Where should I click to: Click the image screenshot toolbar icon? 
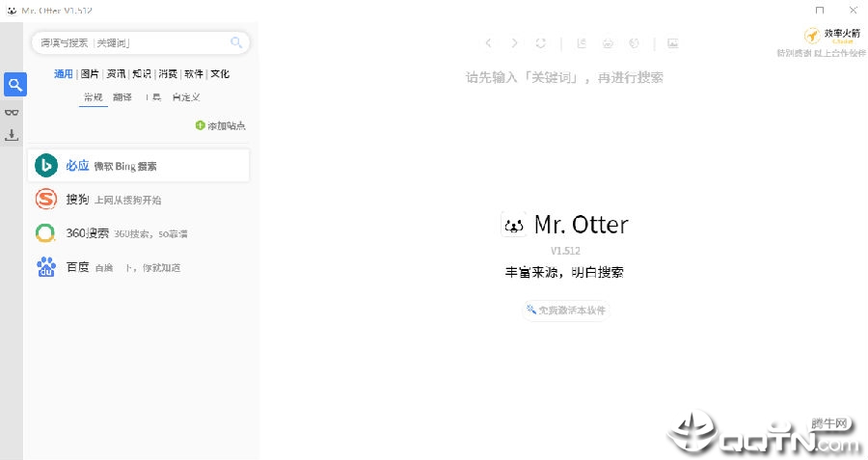click(x=672, y=43)
